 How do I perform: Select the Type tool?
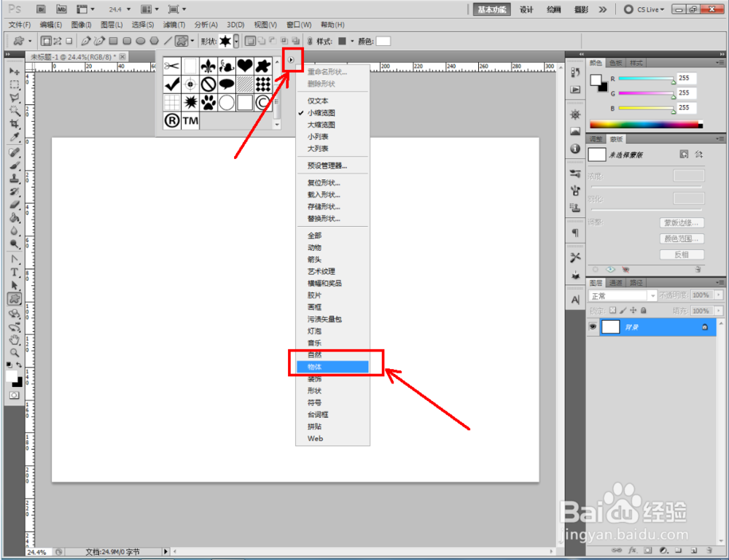(x=15, y=273)
